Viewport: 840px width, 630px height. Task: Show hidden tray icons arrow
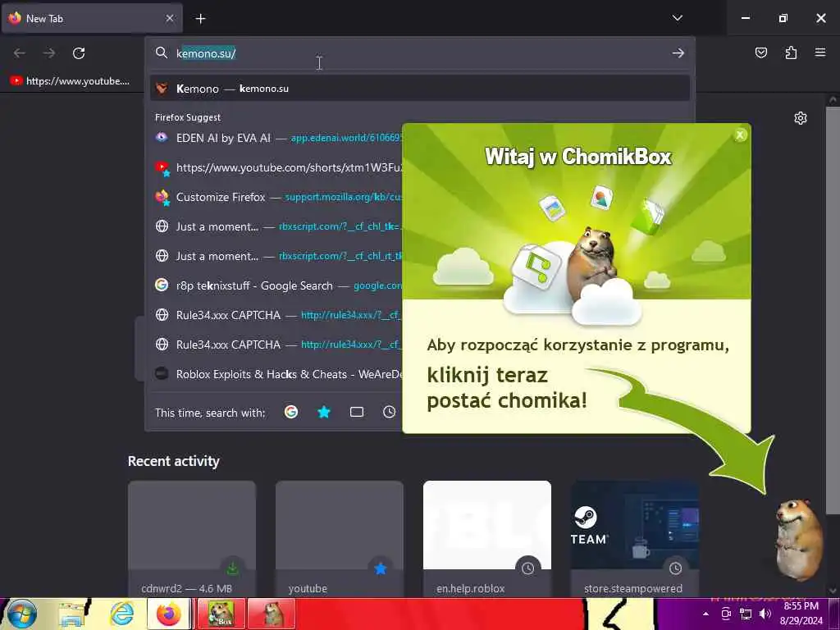pos(705,614)
